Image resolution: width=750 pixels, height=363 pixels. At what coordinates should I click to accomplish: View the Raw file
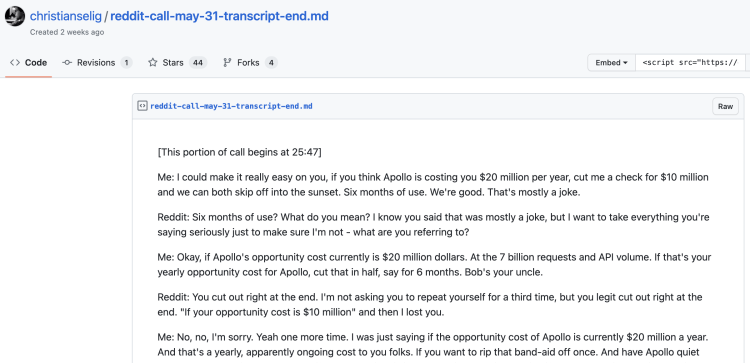(725, 106)
